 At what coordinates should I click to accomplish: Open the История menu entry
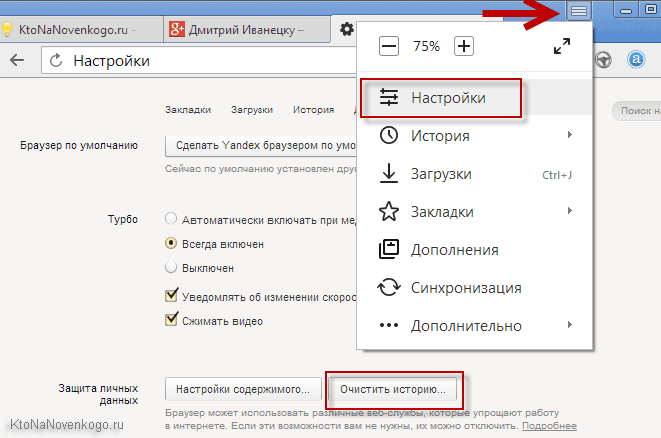pos(475,136)
